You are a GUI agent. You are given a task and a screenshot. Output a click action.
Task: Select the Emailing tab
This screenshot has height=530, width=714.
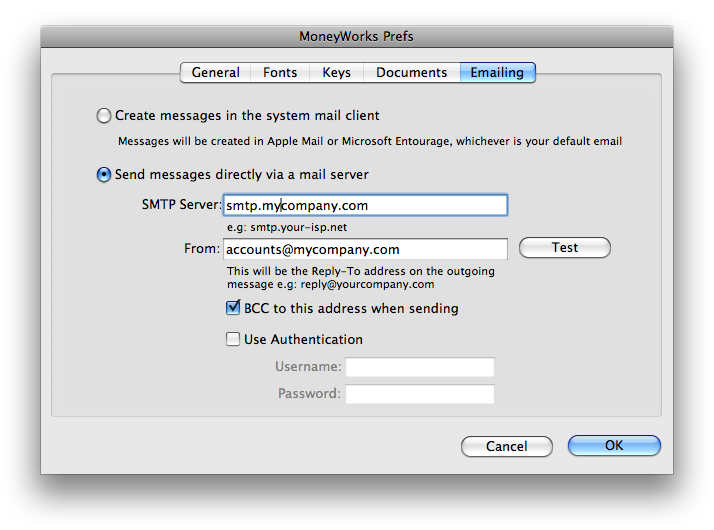[497, 73]
